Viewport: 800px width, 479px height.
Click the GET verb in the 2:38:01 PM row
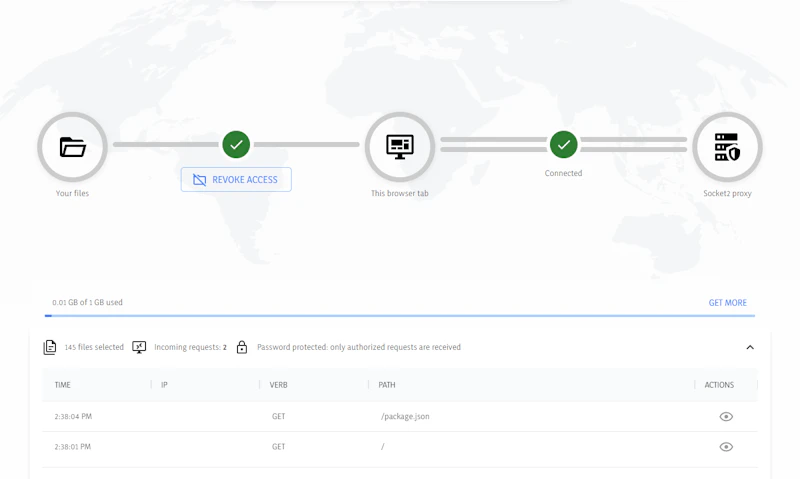pyautogui.click(x=279, y=447)
